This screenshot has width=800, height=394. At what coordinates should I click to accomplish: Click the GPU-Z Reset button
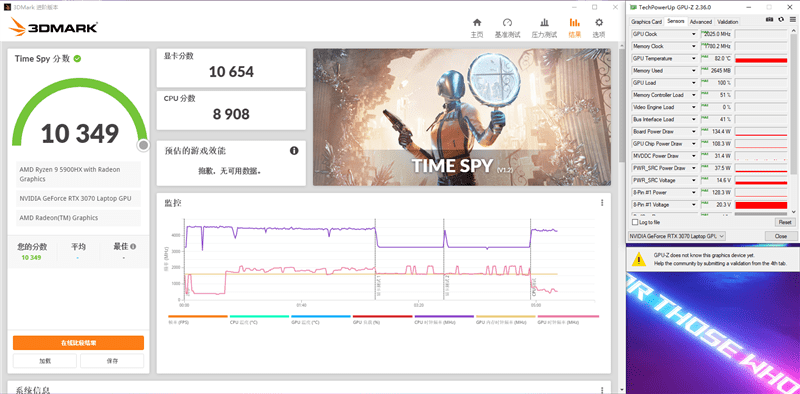pos(784,223)
